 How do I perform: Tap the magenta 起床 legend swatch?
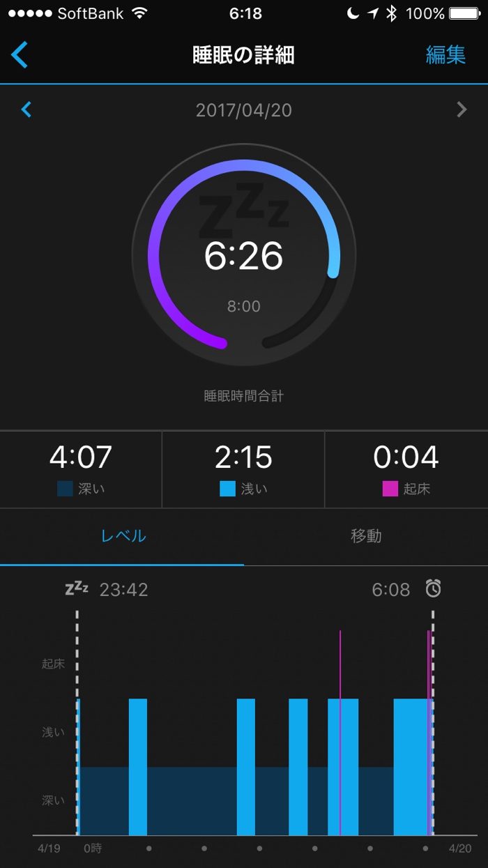tap(390, 489)
